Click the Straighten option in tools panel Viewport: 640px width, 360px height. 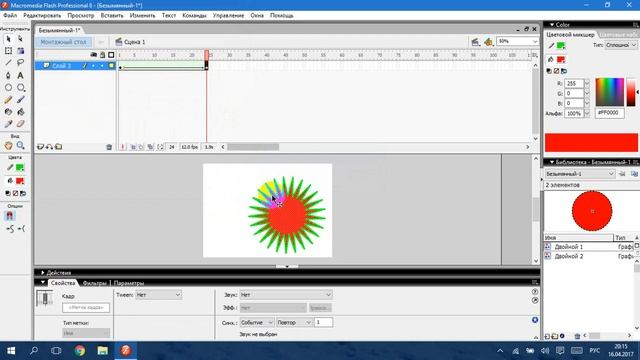click(21, 229)
